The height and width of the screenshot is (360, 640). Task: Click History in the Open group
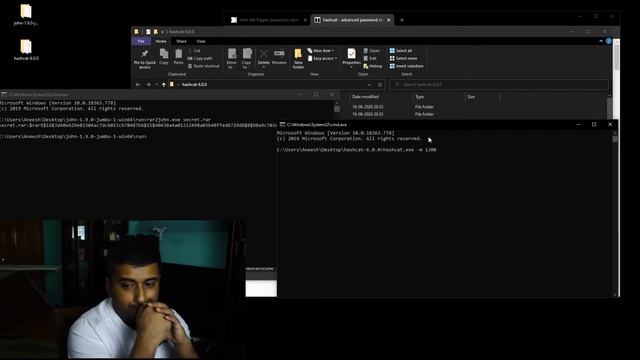[x=373, y=66]
